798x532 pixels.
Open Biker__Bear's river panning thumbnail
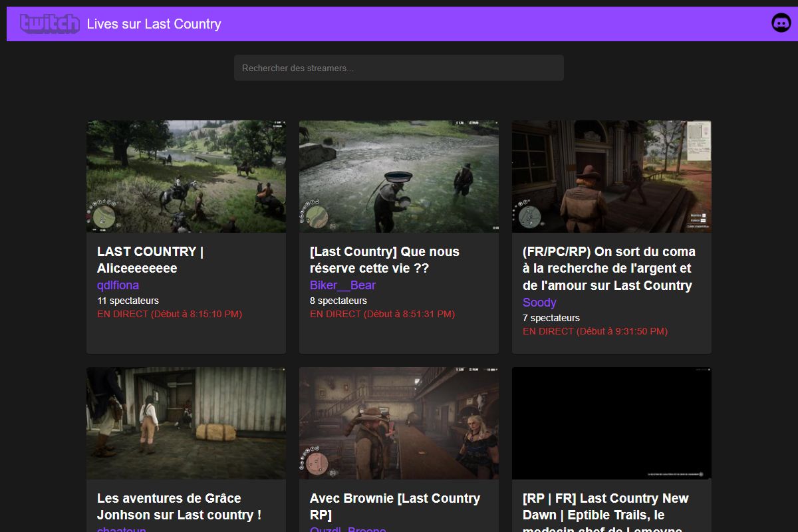tap(399, 176)
